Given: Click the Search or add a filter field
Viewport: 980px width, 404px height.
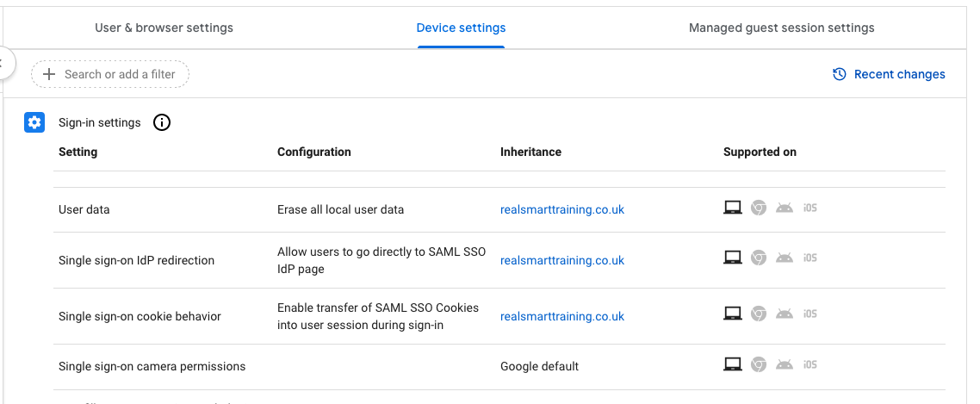Looking at the screenshot, I should (120, 74).
